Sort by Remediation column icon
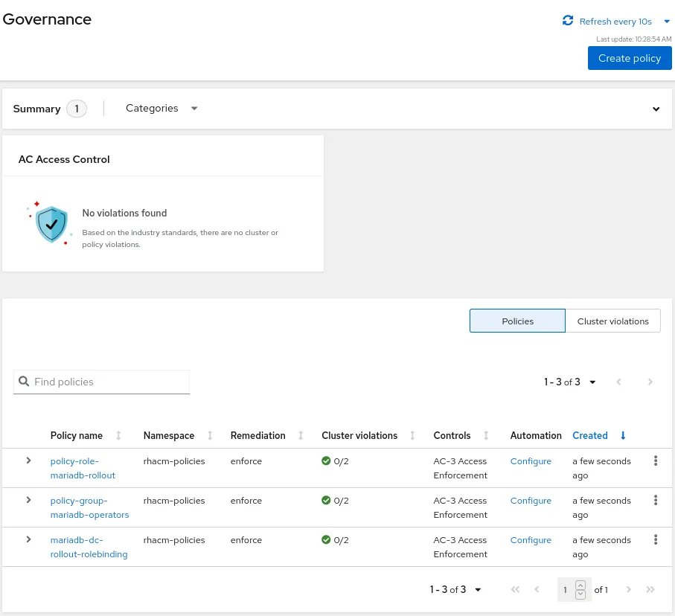Viewport: 675px width, 616px height. click(x=301, y=436)
